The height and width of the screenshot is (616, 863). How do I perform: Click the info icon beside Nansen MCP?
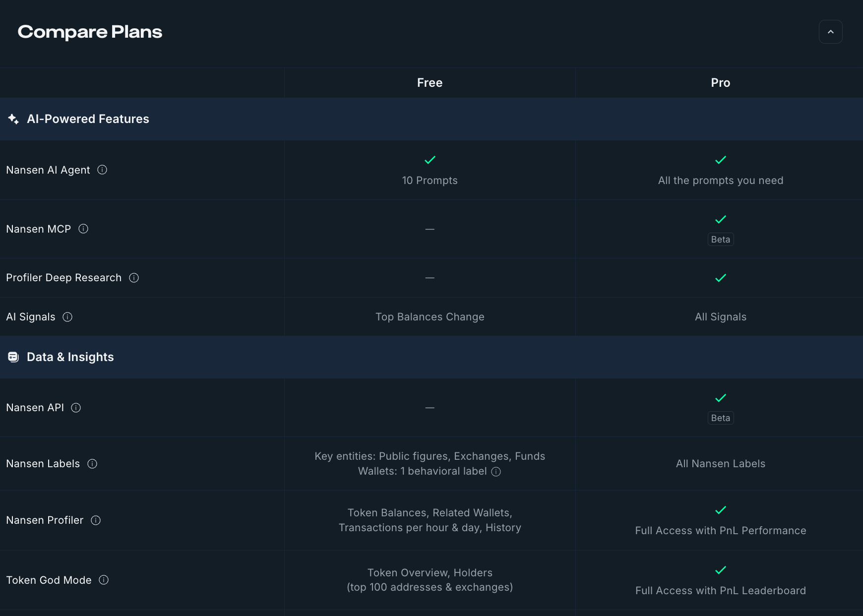84,229
